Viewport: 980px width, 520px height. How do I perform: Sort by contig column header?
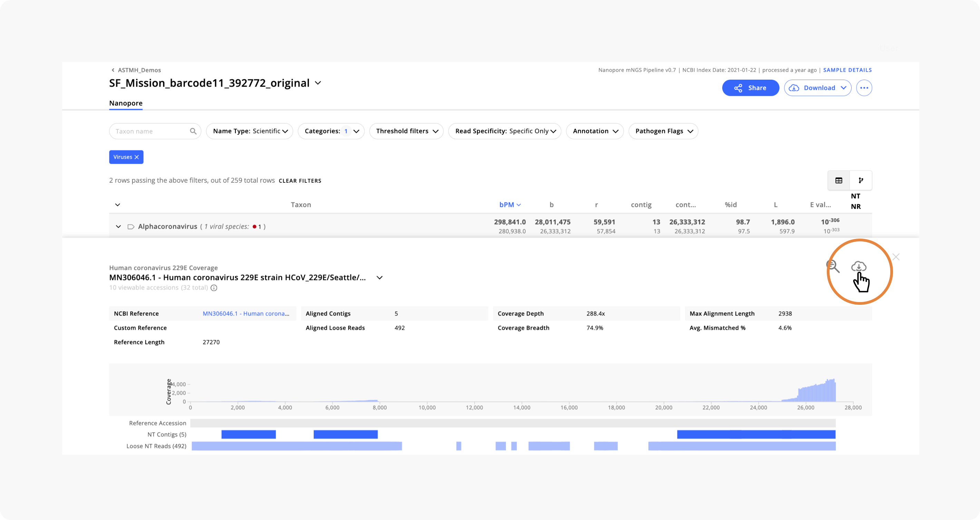pos(641,204)
